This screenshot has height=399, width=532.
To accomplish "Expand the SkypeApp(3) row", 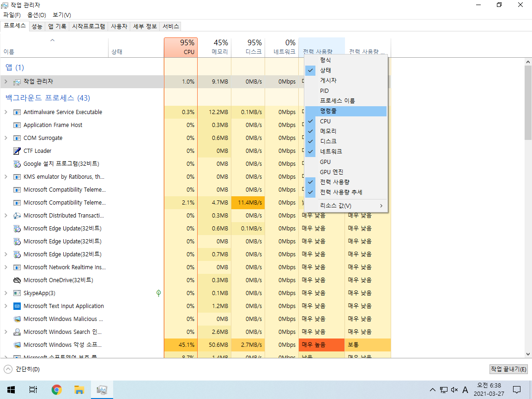I will [6, 293].
